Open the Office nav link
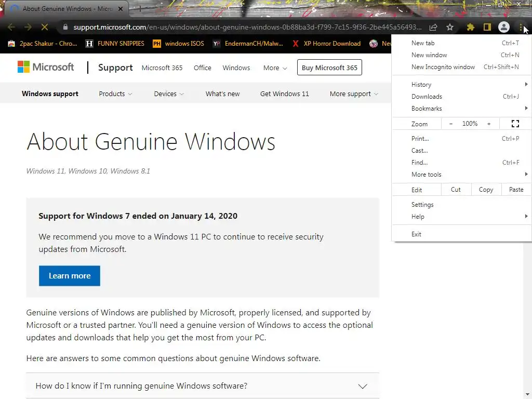Viewport: 532px width, 399px height. pyautogui.click(x=203, y=68)
